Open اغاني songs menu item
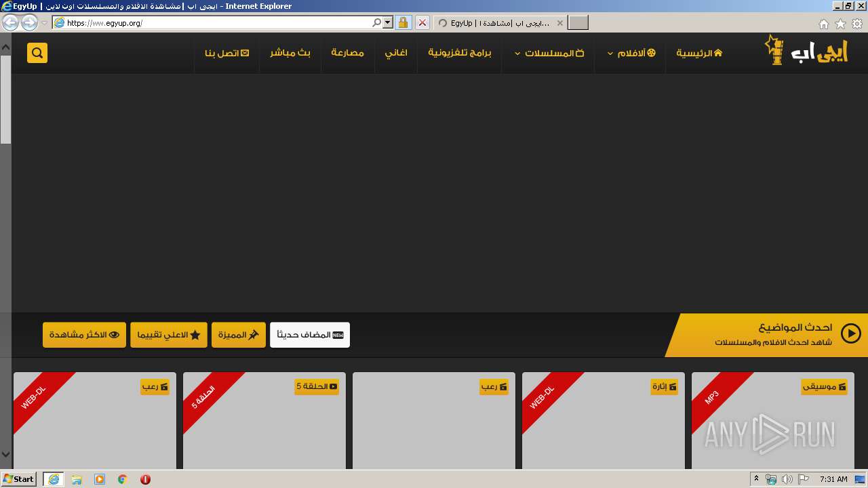The height and width of the screenshot is (488, 868). (x=396, y=53)
